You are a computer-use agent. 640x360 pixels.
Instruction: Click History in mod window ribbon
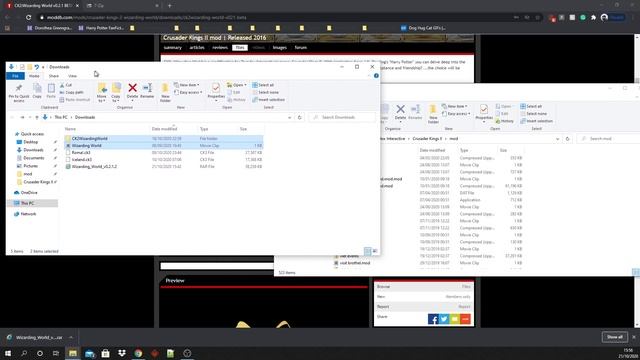click(x=504, y=121)
